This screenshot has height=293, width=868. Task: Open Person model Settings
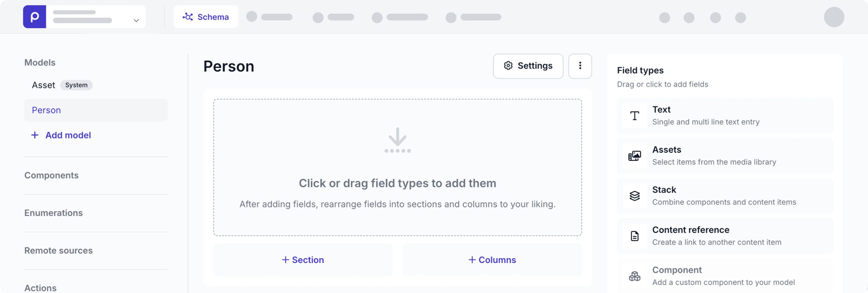(528, 66)
